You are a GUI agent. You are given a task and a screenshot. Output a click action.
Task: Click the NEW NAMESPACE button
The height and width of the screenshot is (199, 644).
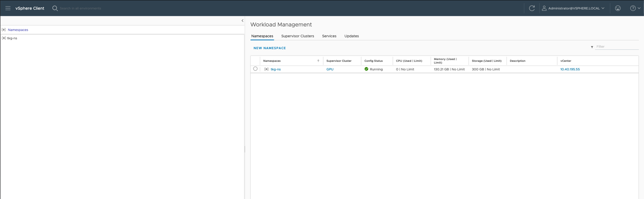[x=269, y=48]
